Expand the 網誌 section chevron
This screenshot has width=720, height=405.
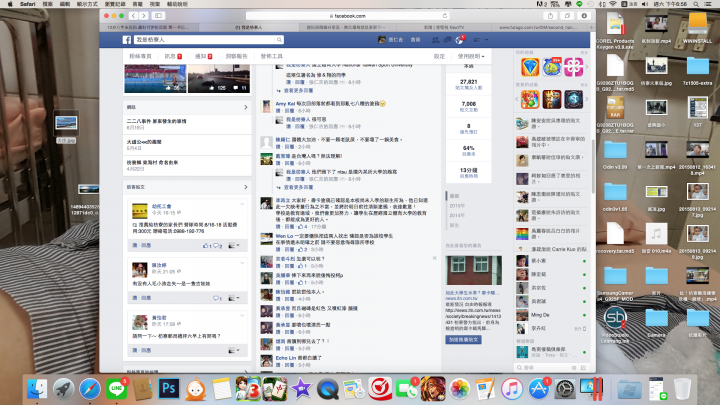click(x=246, y=107)
